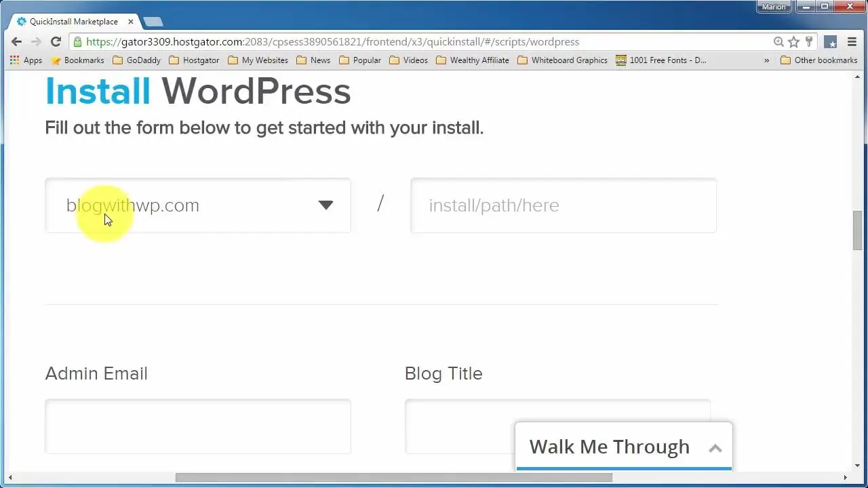Select the QuickInstall Marketplace tab
Image resolution: width=868 pixels, height=488 pixels.
[x=73, y=22]
